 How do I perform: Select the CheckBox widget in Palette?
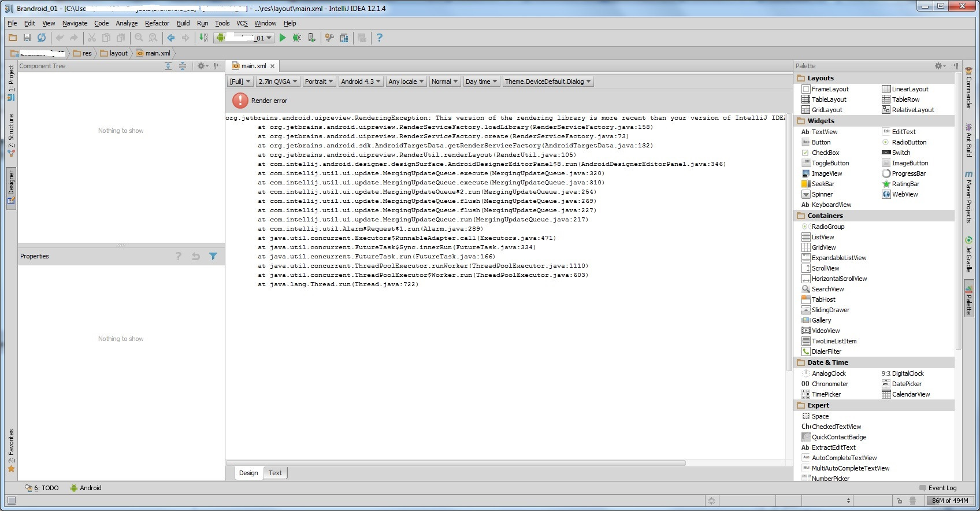coord(821,153)
